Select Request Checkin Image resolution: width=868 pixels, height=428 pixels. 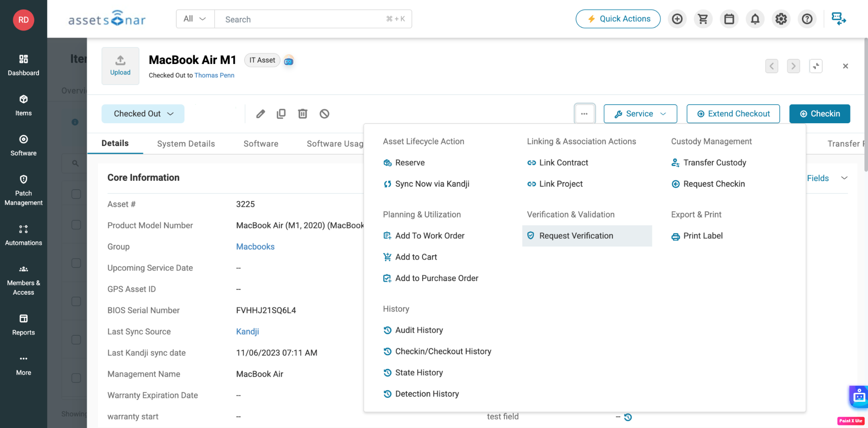click(x=708, y=184)
